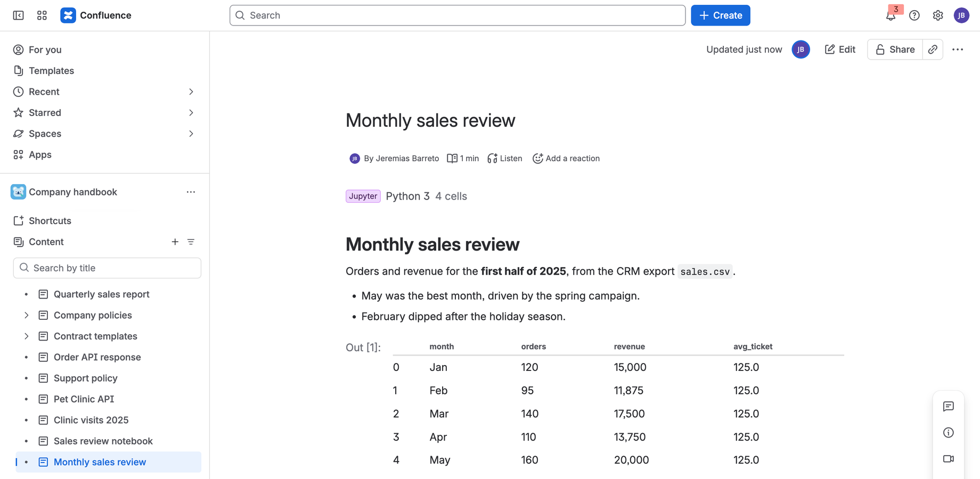Click Edit to edit the page
This screenshot has height=479, width=980.
click(x=840, y=49)
